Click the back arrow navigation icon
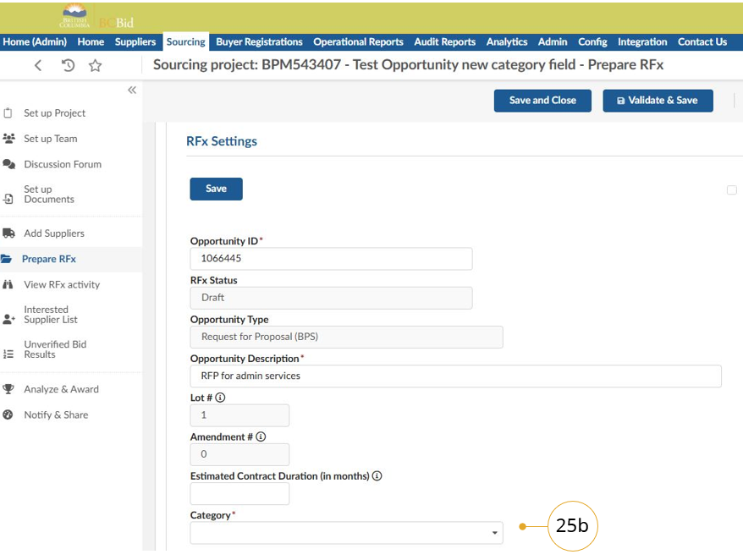743x560 pixels. [38, 66]
